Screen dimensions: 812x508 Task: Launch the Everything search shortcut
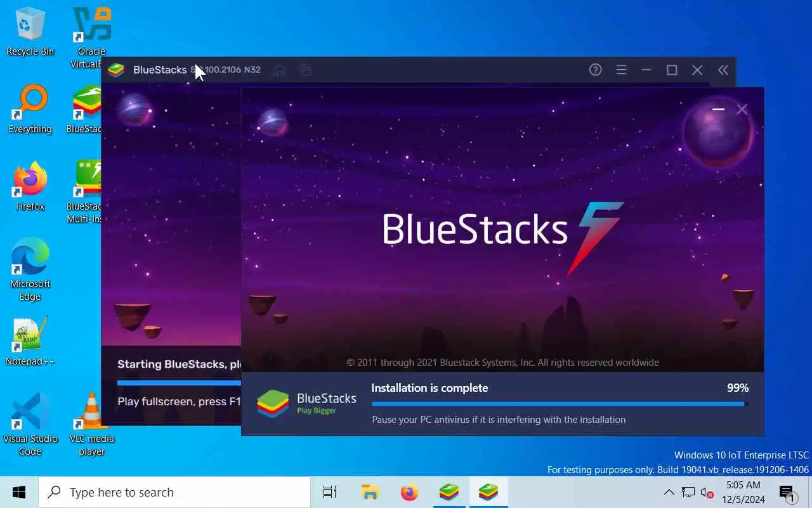pos(30,109)
